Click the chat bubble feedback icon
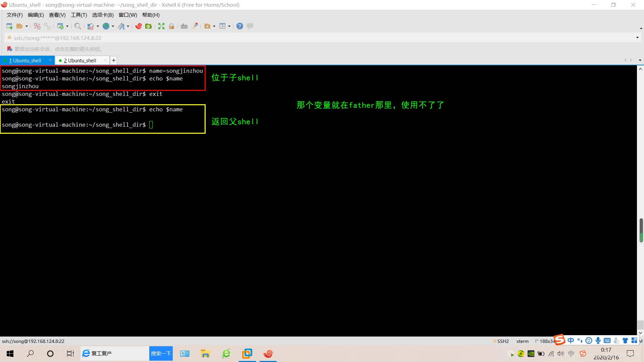 tap(250, 26)
